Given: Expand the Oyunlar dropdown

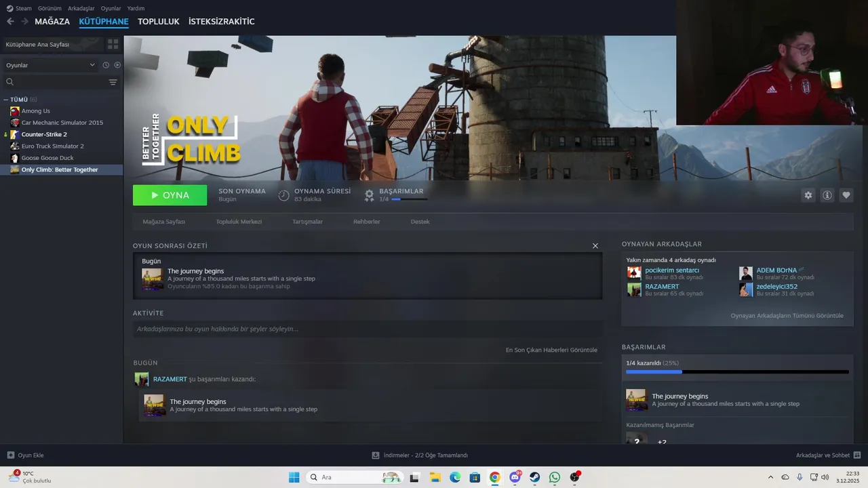Looking at the screenshot, I should [x=50, y=65].
